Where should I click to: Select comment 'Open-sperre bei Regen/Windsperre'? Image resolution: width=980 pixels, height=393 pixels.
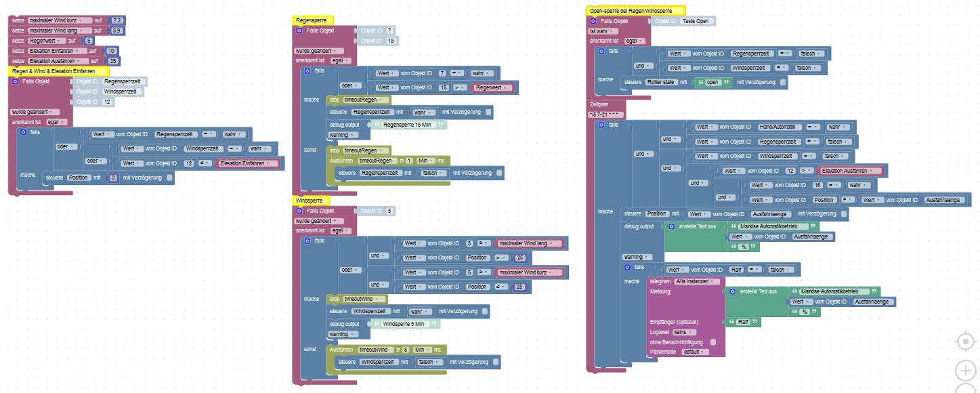tap(635, 11)
